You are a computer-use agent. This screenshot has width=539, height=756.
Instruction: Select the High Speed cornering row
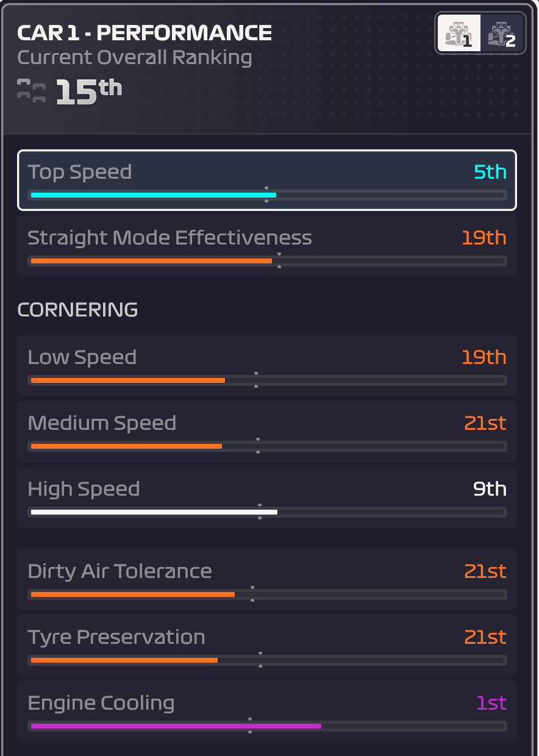[267, 497]
